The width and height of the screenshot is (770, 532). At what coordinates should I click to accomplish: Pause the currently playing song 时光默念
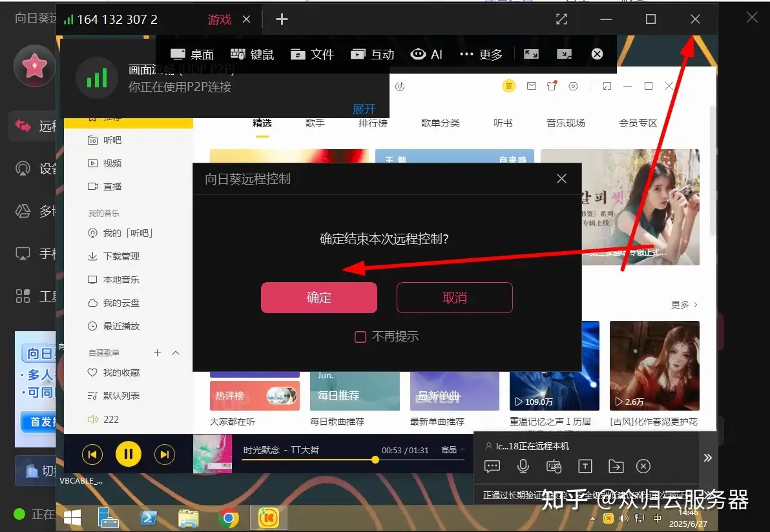pyautogui.click(x=128, y=454)
